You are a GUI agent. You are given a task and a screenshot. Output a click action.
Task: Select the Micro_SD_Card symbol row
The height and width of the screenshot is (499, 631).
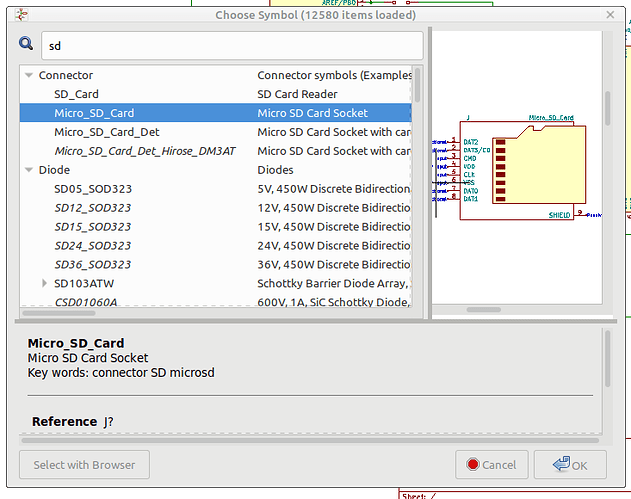[x=216, y=113]
